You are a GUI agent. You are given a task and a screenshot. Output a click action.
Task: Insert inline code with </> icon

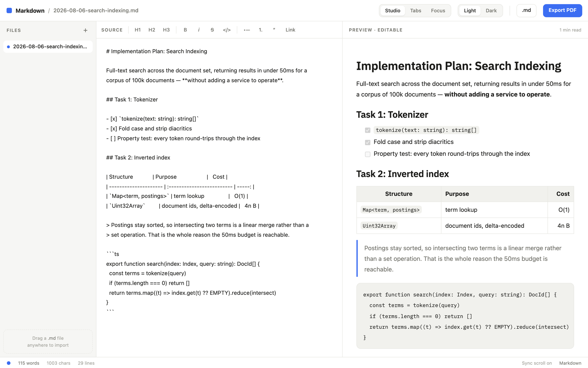coord(227,30)
